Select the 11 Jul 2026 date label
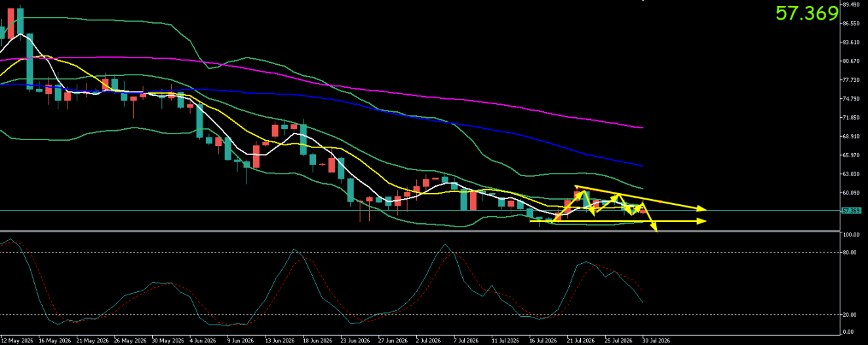 tap(505, 341)
